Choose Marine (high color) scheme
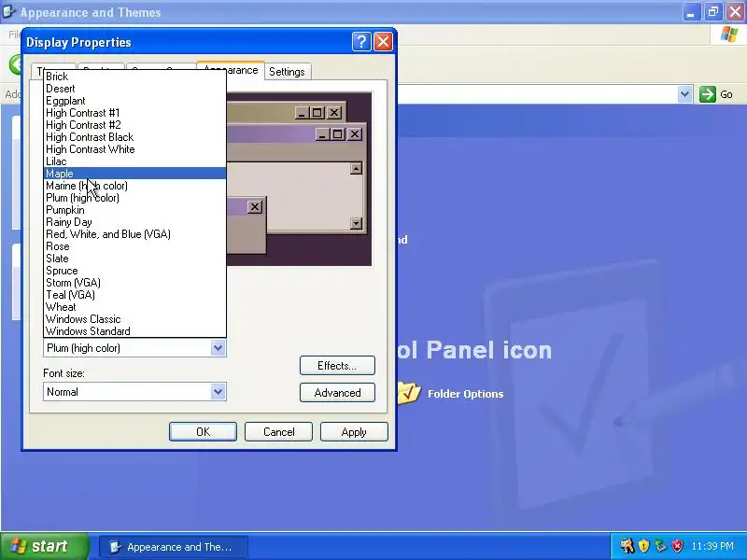 coord(134,186)
